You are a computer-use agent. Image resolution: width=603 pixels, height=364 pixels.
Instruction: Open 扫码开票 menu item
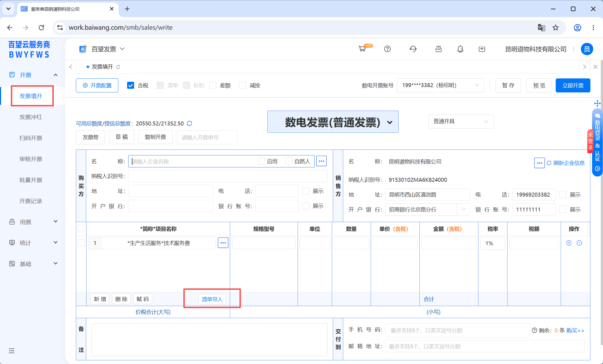pyautogui.click(x=31, y=138)
